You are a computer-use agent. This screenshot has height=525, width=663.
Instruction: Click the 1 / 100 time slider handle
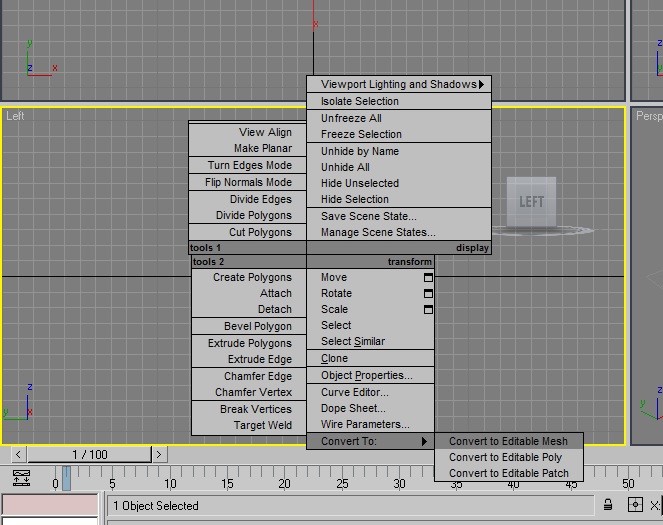click(x=89, y=454)
